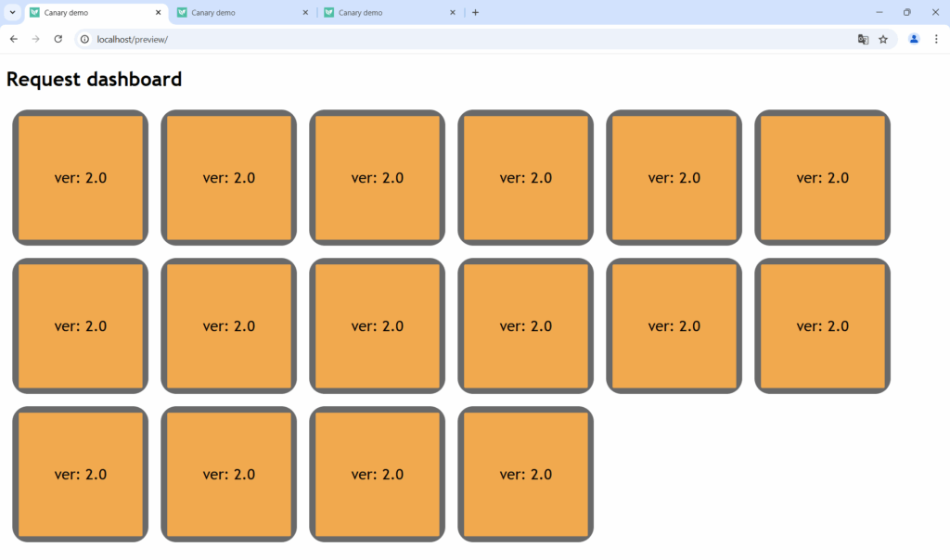Expand the tab search dropdown chevron

(12, 13)
